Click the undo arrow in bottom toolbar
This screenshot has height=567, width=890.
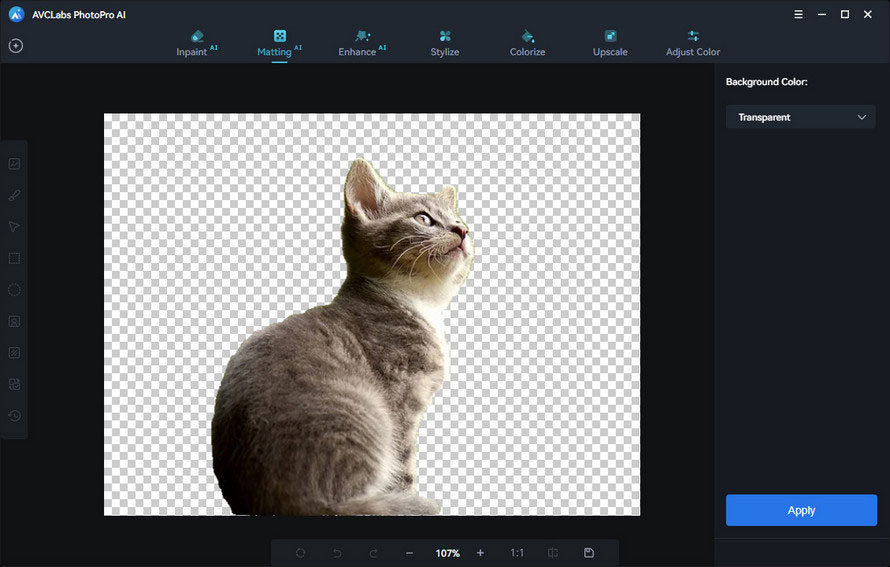click(338, 553)
